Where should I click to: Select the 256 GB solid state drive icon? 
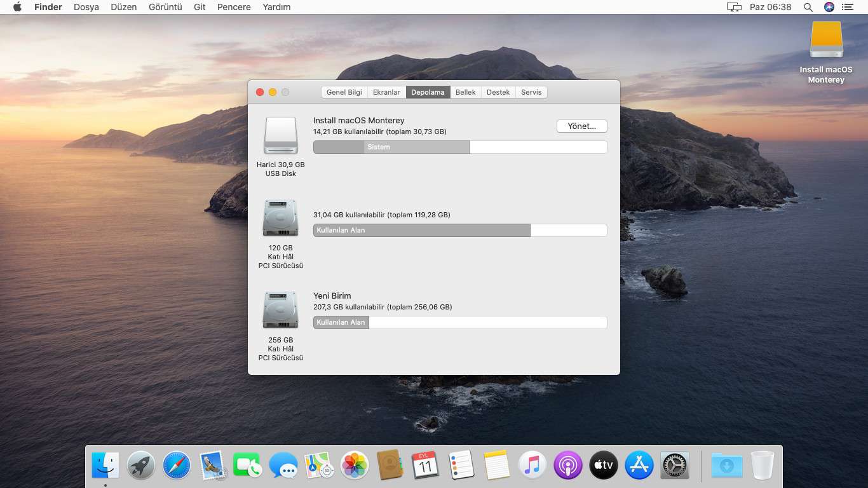point(280,310)
